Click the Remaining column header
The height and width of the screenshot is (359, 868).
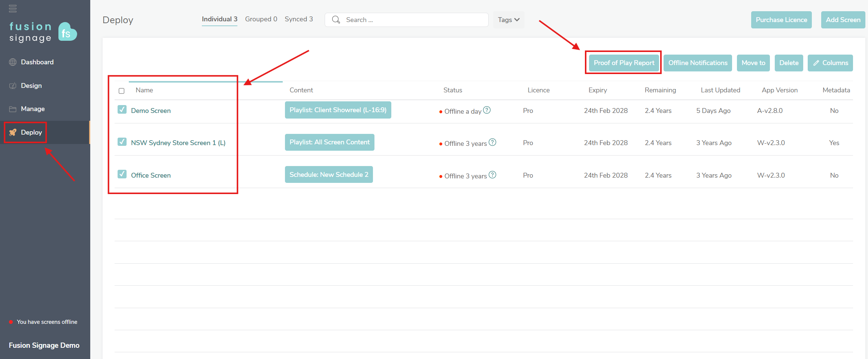pos(660,90)
